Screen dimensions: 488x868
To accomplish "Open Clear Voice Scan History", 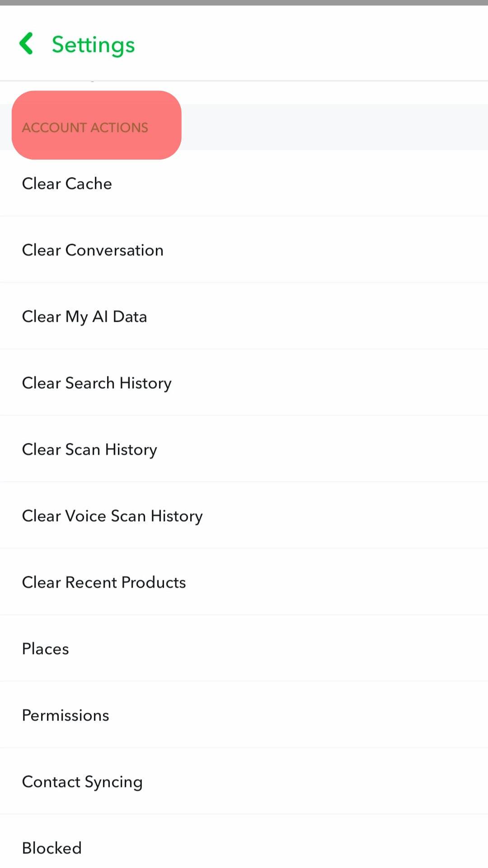I will (112, 516).
